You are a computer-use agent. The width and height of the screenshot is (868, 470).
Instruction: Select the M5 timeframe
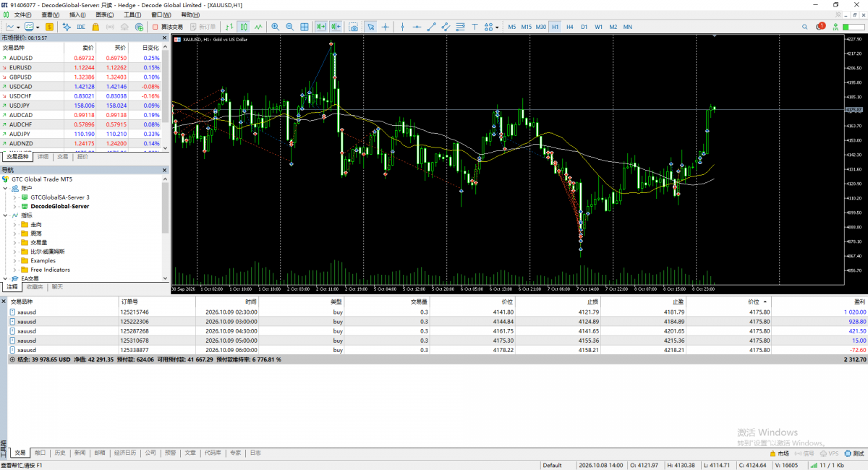(512, 27)
